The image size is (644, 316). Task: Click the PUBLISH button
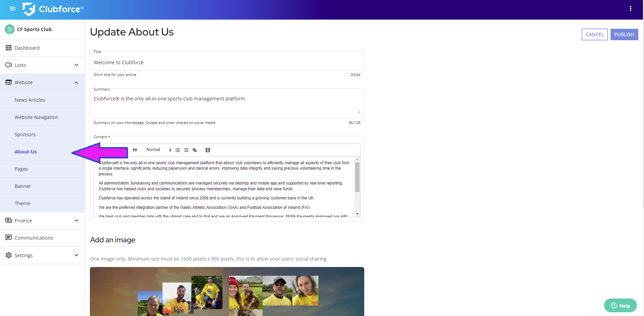coord(624,34)
